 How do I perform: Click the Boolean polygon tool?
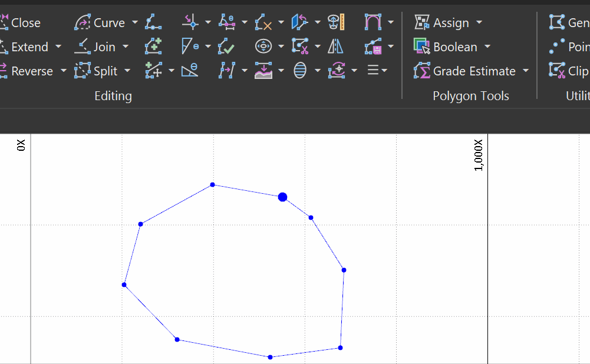click(x=446, y=47)
